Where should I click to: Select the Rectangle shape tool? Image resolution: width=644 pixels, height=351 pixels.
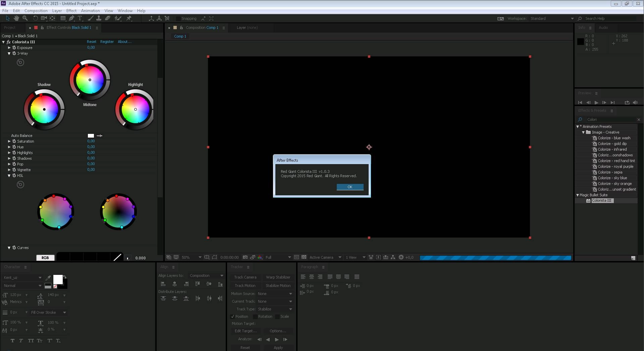[x=63, y=18]
